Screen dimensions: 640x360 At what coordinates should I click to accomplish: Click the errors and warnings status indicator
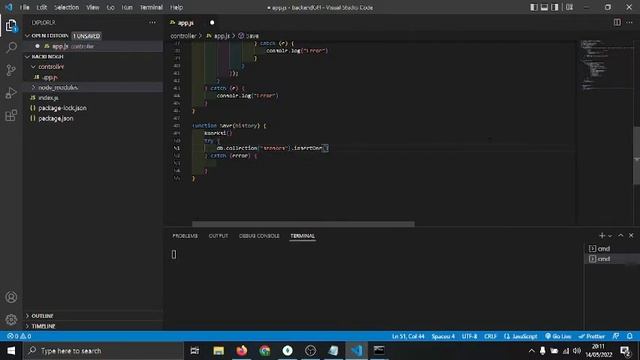pos(19,336)
